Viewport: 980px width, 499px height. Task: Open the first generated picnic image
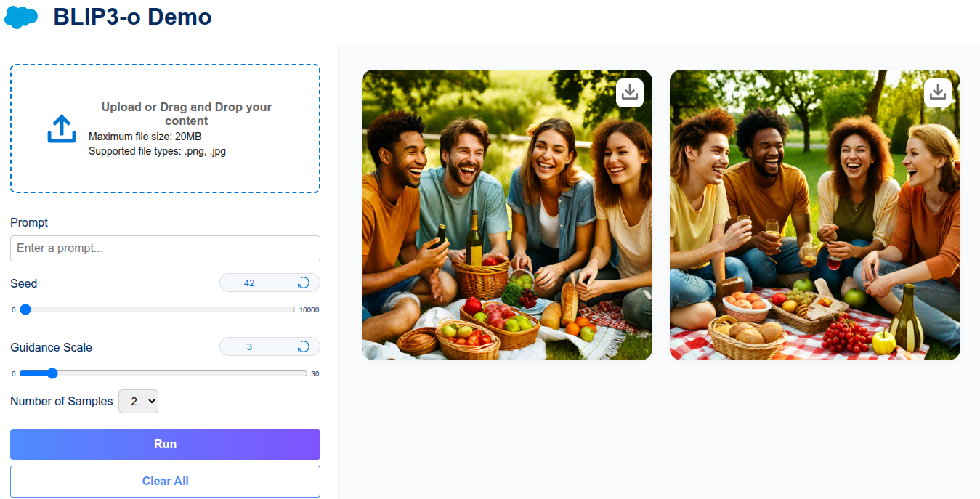(x=507, y=215)
